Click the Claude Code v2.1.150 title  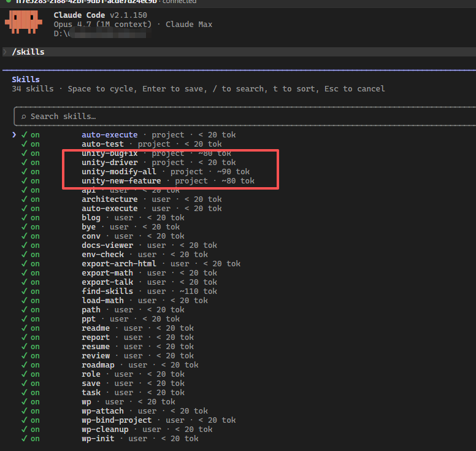101,15
